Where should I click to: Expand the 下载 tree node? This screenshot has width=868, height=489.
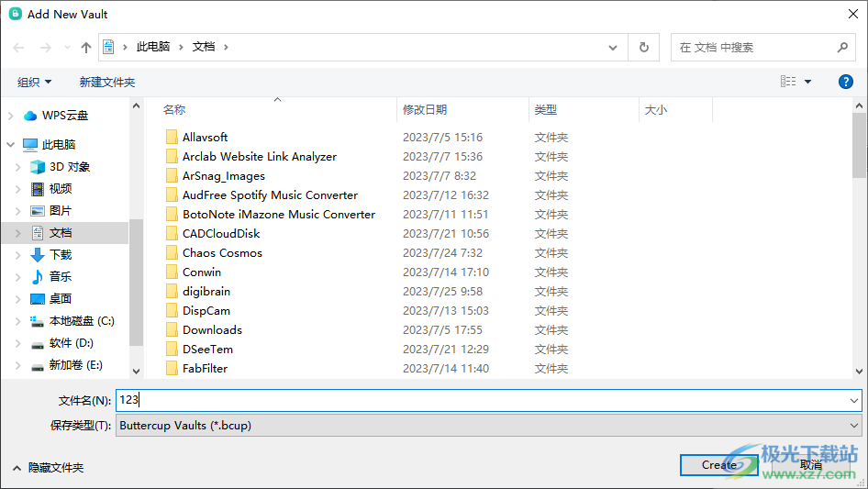click(x=18, y=255)
